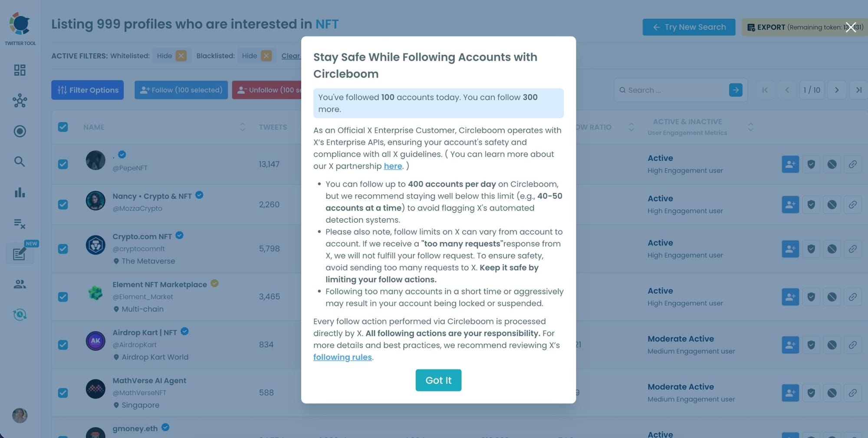Click the network connections icon in sidebar
The height and width of the screenshot is (438, 868).
[20, 101]
